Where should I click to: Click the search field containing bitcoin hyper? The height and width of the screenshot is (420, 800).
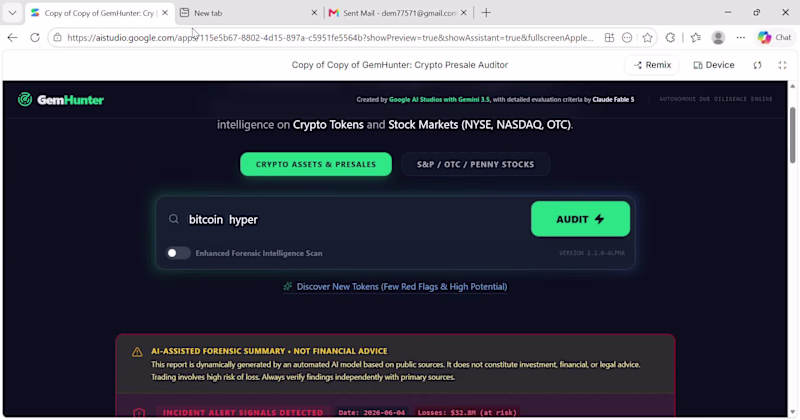[x=355, y=219]
